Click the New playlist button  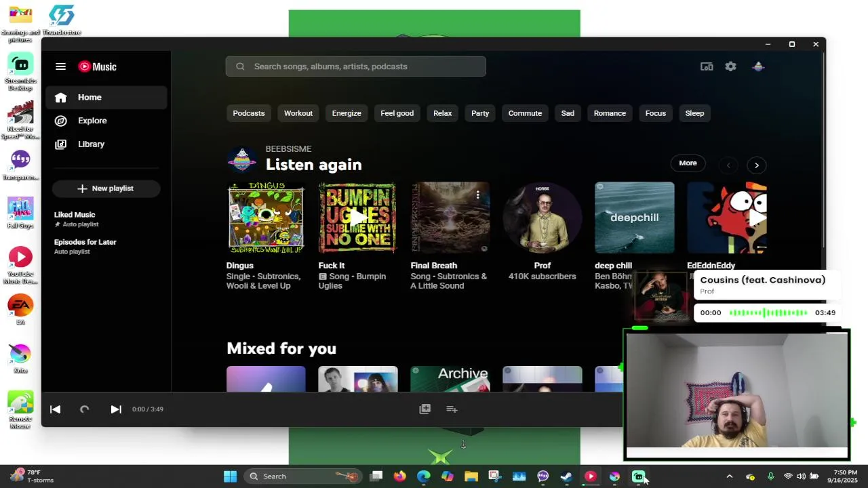106,188
